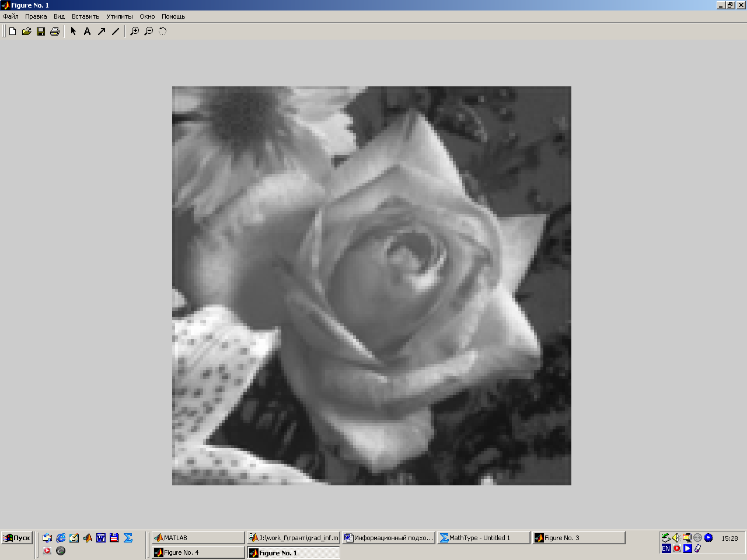Switch to the Информационный подхо... Word document
Viewport: 747px width, 560px height.
[388, 538]
